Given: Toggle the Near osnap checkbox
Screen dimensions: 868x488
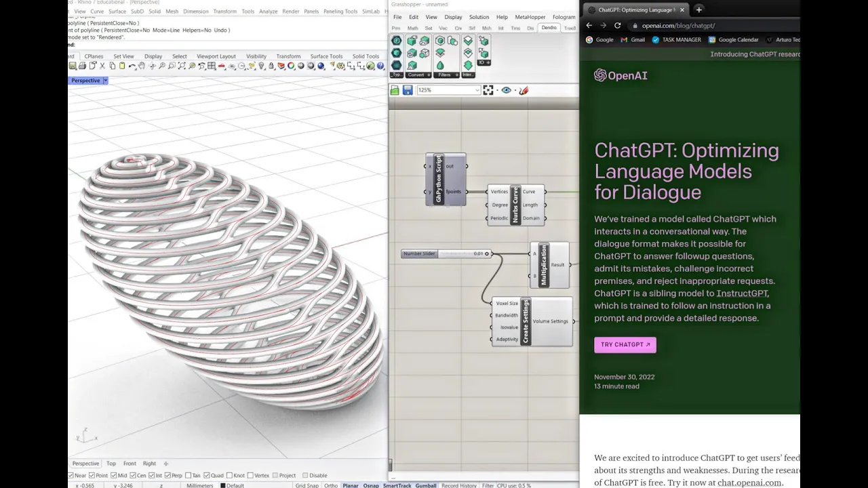Looking at the screenshot, I should pyautogui.click(x=72, y=475).
